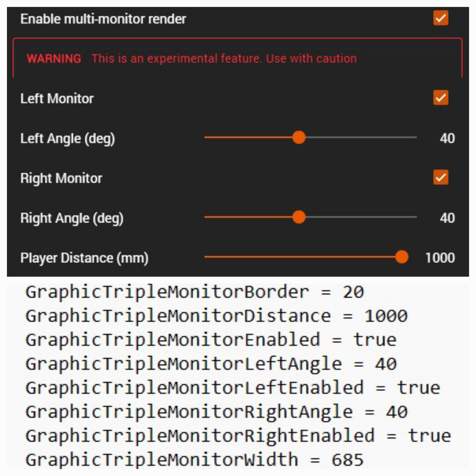Toggle the Right Monitor checkbox
Image resolution: width=476 pixels, height=476 pixels.
[x=441, y=177]
